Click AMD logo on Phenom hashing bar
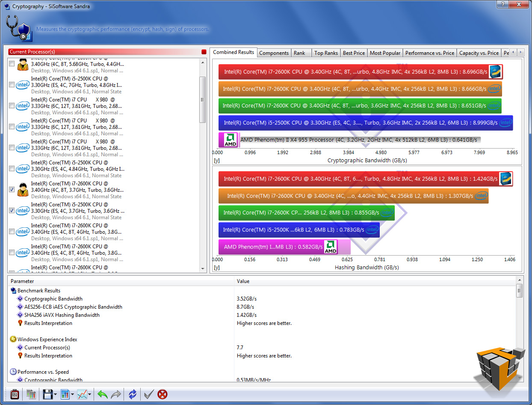The image size is (532, 405). point(330,247)
